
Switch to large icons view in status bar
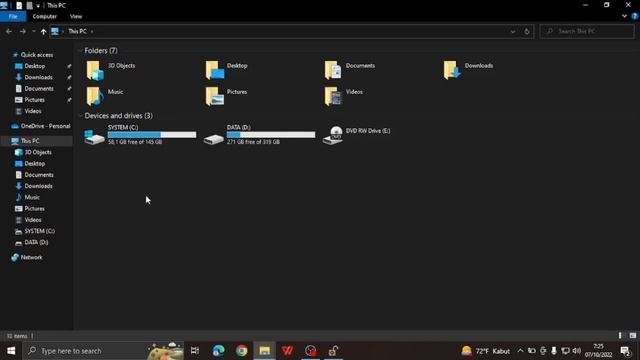pos(633,336)
